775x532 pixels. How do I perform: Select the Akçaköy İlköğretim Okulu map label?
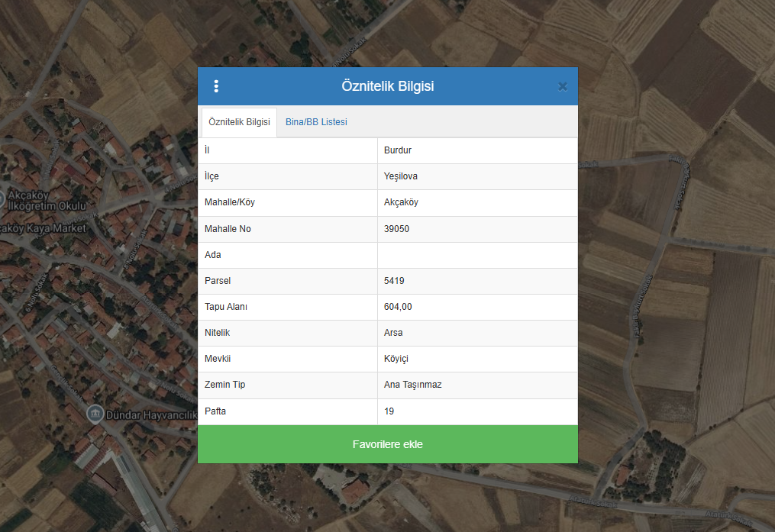[46, 200]
